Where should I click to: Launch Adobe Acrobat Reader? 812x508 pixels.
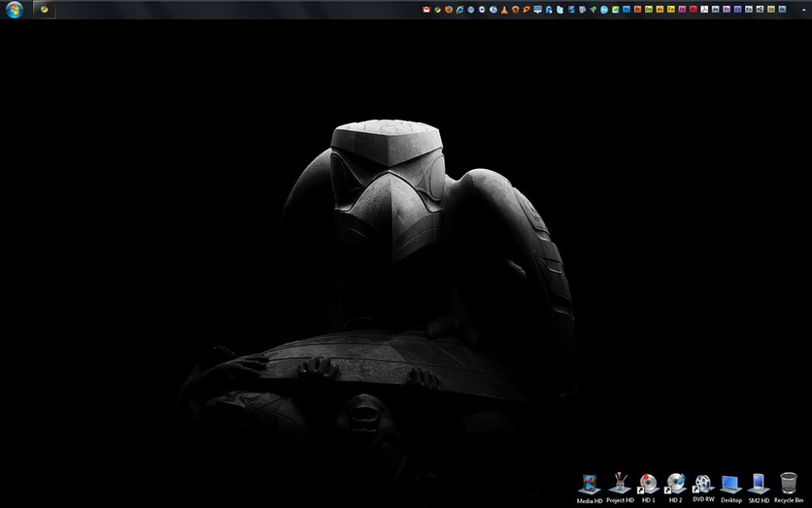[x=706, y=10]
